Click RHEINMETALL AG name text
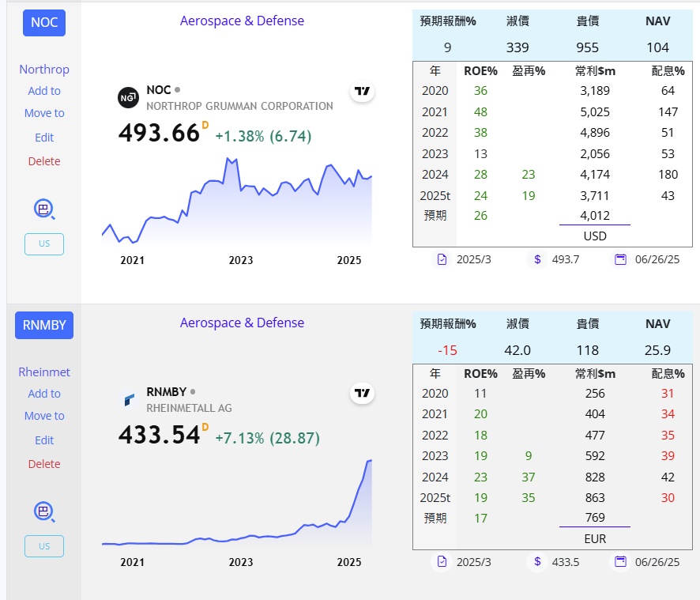The image size is (700, 600). pos(190,408)
